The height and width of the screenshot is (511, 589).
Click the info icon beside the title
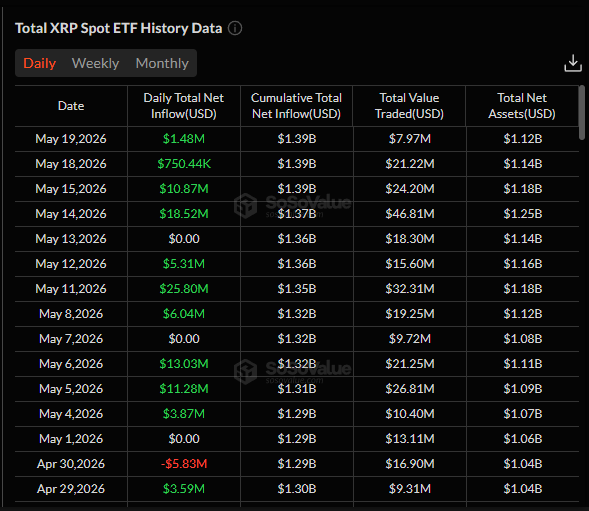pyautogui.click(x=235, y=28)
